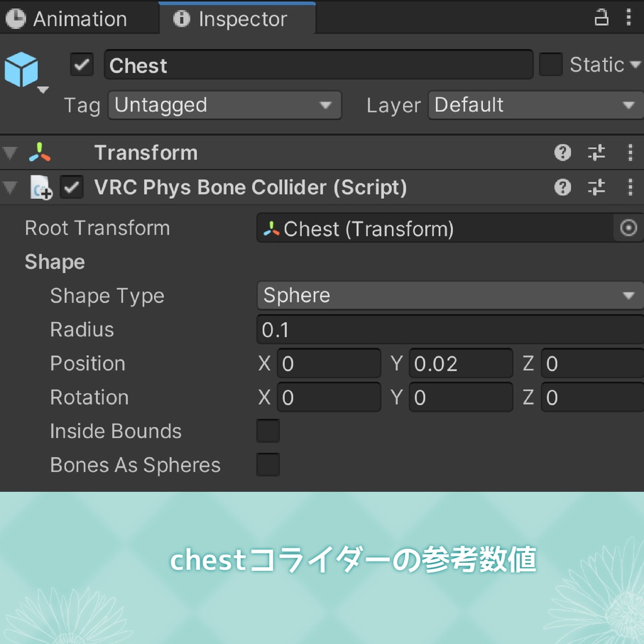Open Transform component help reference
Image resolution: width=644 pixels, height=644 pixels.
click(562, 153)
